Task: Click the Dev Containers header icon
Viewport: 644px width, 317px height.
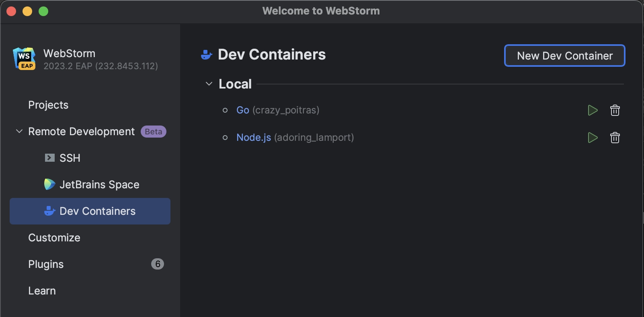Action: tap(207, 55)
